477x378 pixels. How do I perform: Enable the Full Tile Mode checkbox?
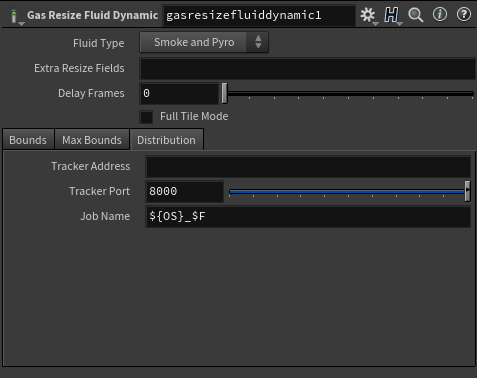(146, 117)
